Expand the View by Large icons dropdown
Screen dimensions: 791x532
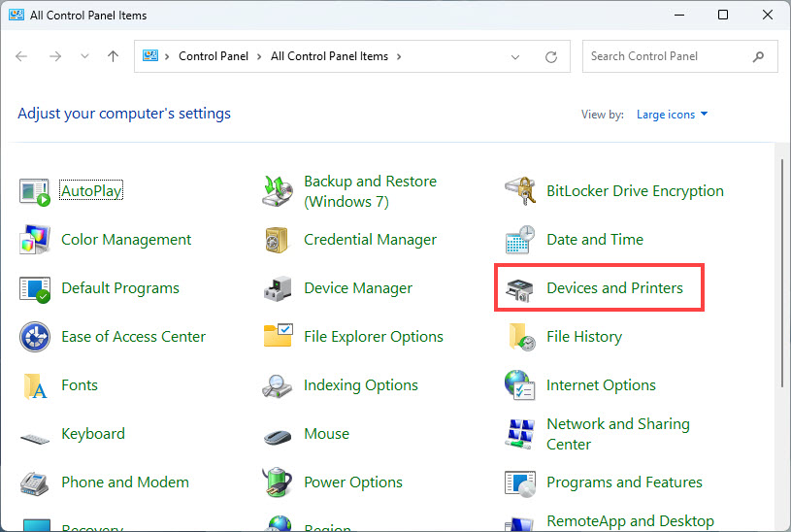pyautogui.click(x=672, y=115)
